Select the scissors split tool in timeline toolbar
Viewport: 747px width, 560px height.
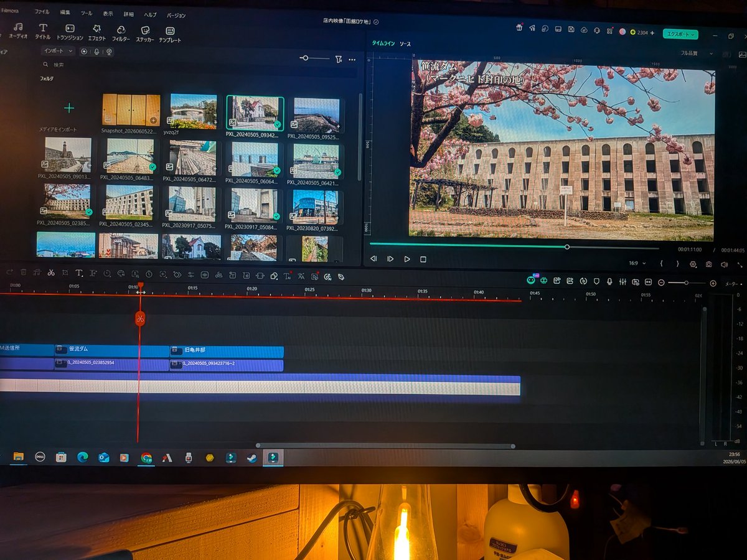(51, 273)
